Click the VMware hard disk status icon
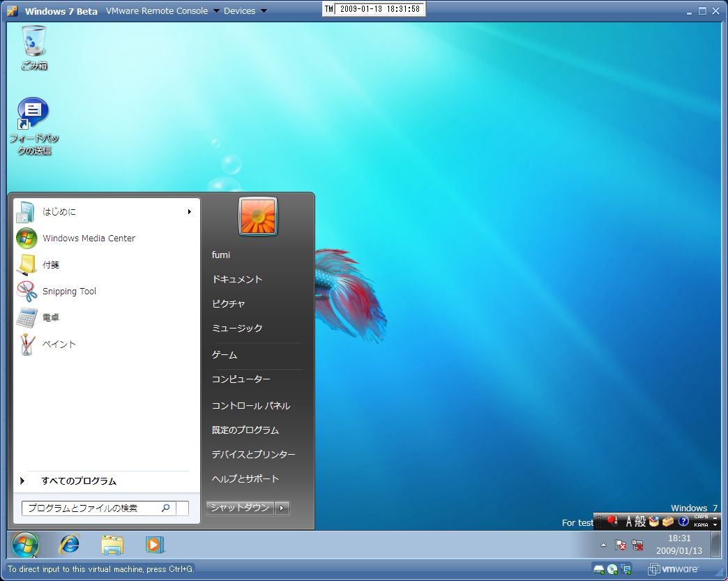This screenshot has height=581, width=728. click(x=599, y=569)
